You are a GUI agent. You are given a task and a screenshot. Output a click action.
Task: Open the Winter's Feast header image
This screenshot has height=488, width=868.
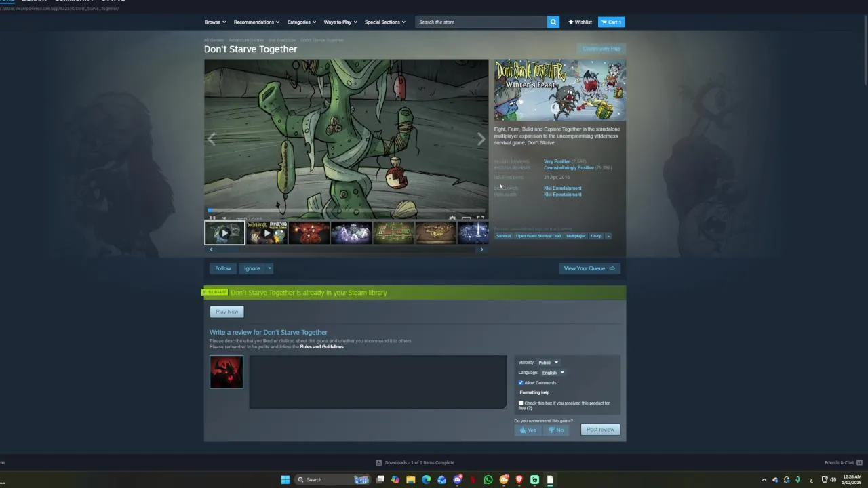560,90
